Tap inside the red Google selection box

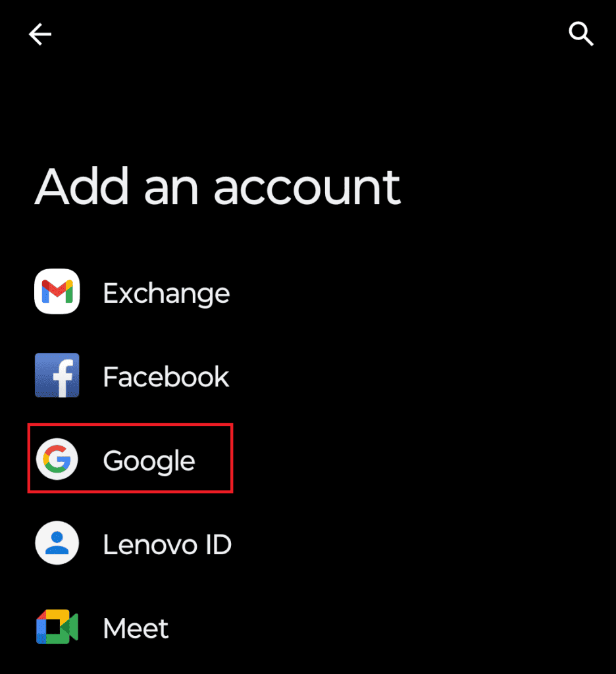point(130,459)
